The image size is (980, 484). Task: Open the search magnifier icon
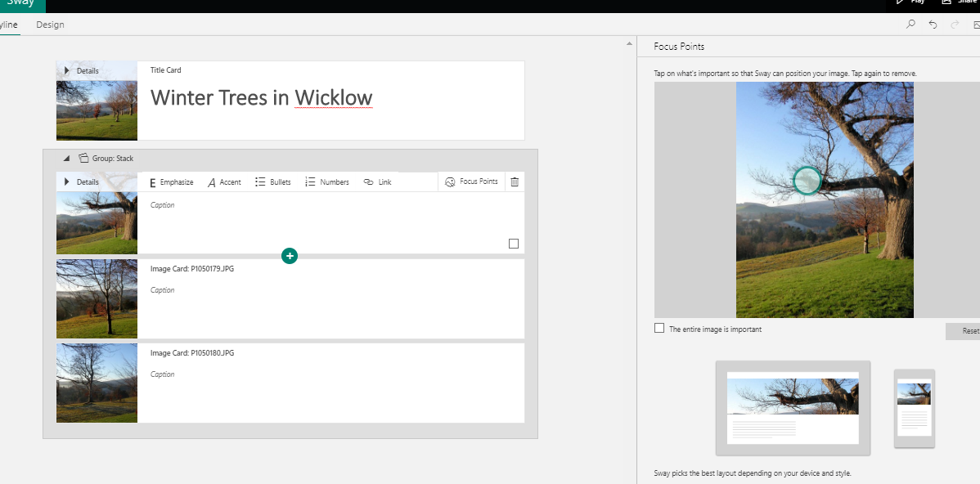coord(910,25)
